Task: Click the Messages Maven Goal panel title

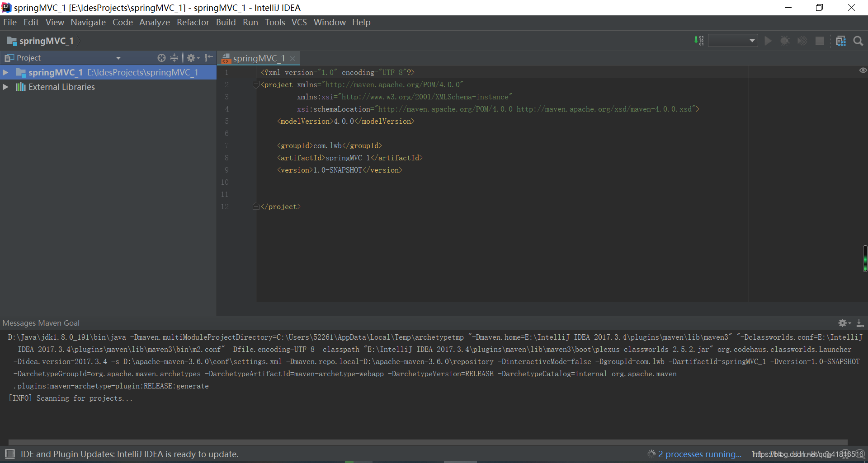Action: (41, 323)
